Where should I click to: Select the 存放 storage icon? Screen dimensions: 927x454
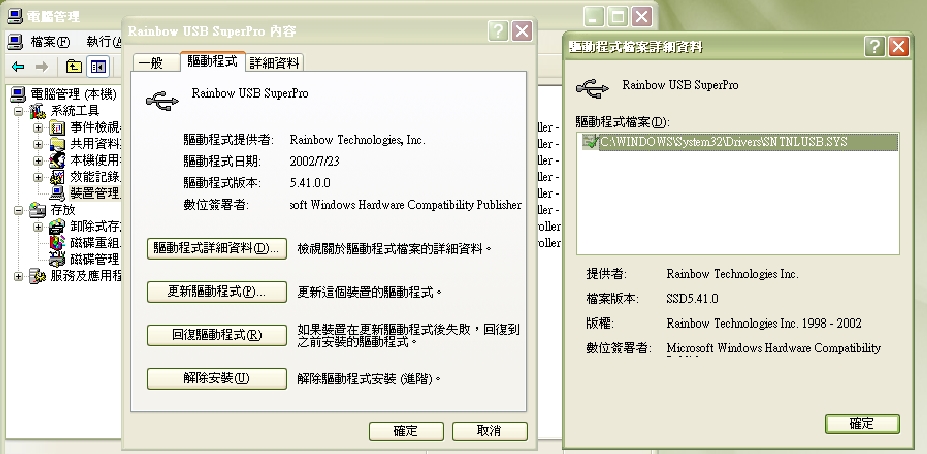38,209
